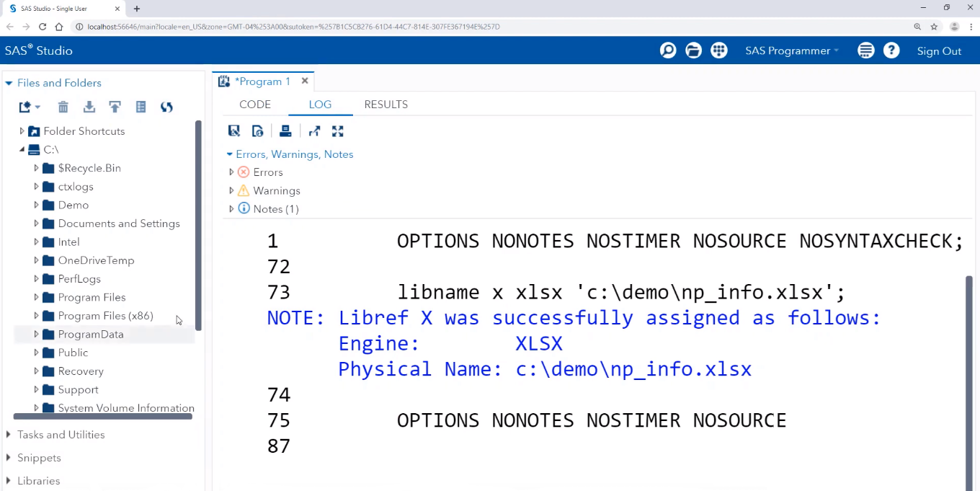Click the browser bookmark star icon
The height and width of the screenshot is (491, 980).
[x=934, y=27]
